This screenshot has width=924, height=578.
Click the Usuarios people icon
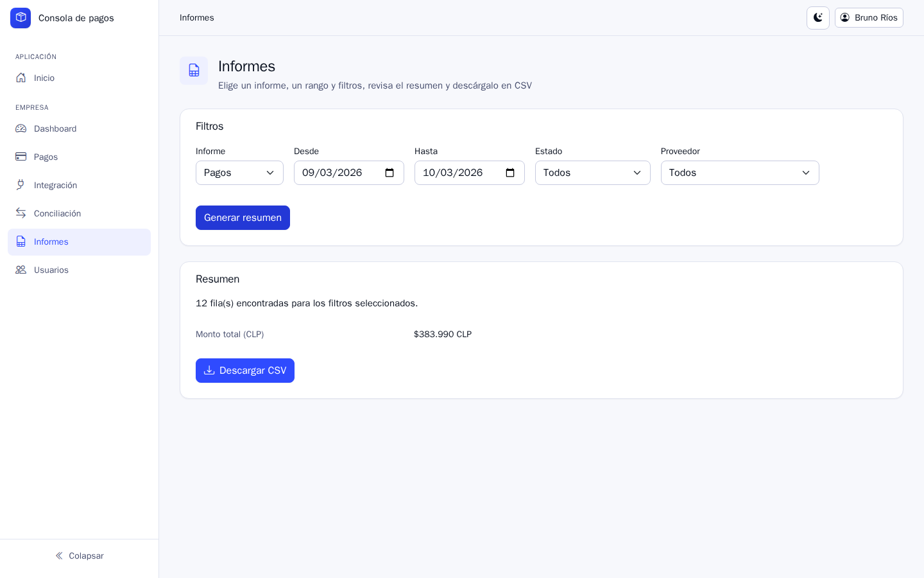21,270
